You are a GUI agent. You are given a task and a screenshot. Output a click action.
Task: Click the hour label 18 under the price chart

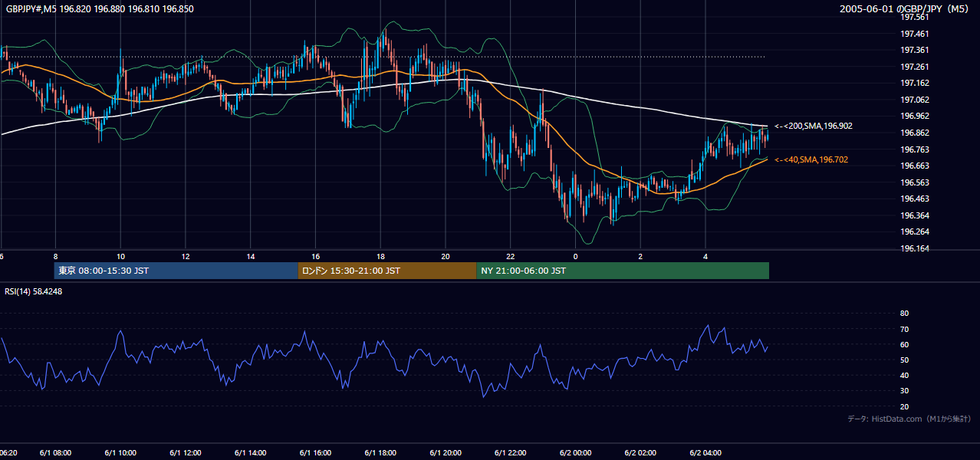(381, 256)
